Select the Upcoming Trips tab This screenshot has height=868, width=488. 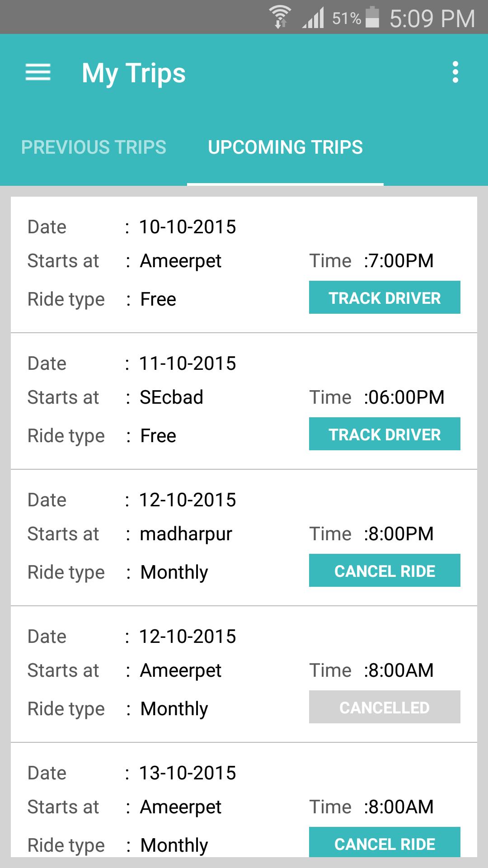[285, 147]
